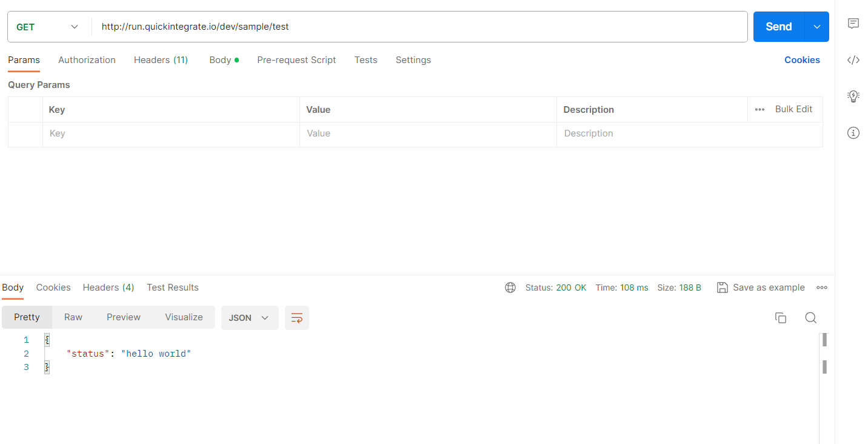Toggle word wrap for the response
The width and height of the screenshot is (868, 444).
[x=297, y=318]
